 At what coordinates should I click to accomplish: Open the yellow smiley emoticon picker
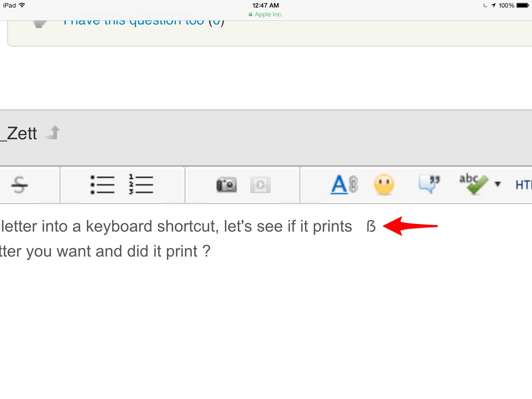[384, 184]
